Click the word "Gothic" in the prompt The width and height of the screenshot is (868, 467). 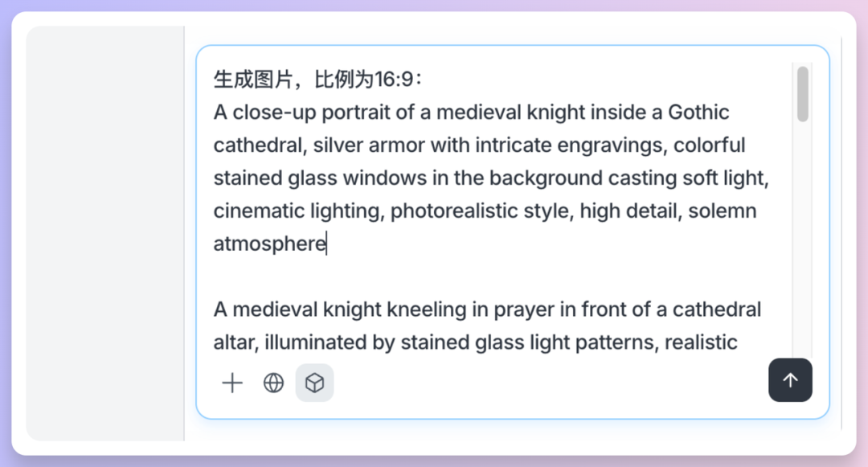[x=698, y=113]
